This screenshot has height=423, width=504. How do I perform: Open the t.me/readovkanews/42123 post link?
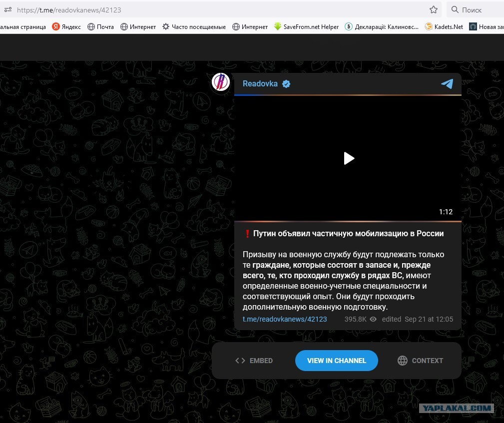284,319
